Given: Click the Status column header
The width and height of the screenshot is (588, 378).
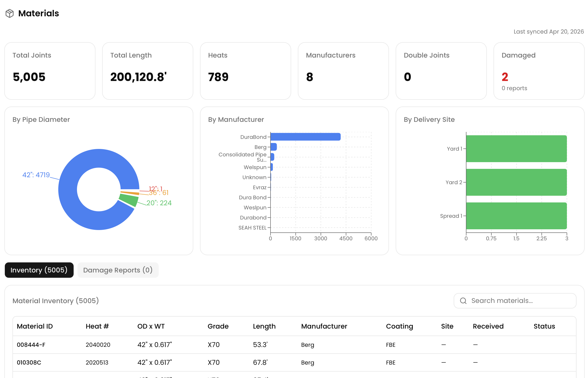Looking at the screenshot, I should point(544,326).
